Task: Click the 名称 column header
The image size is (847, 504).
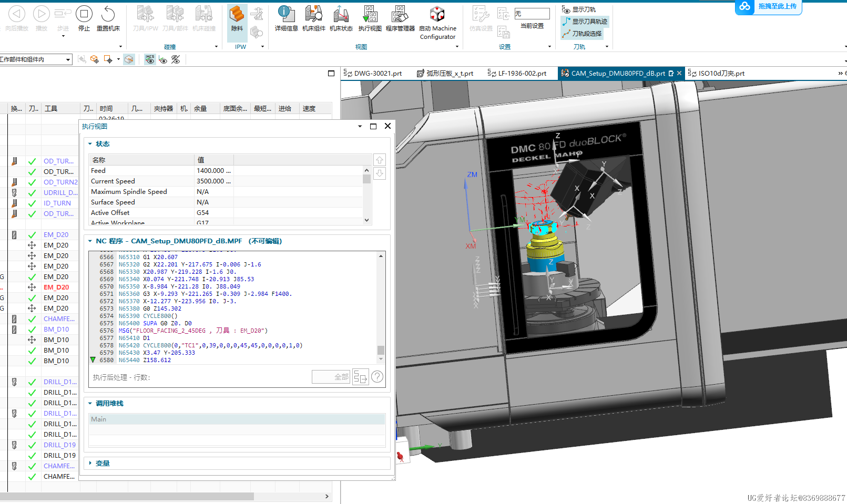Action: [141, 160]
